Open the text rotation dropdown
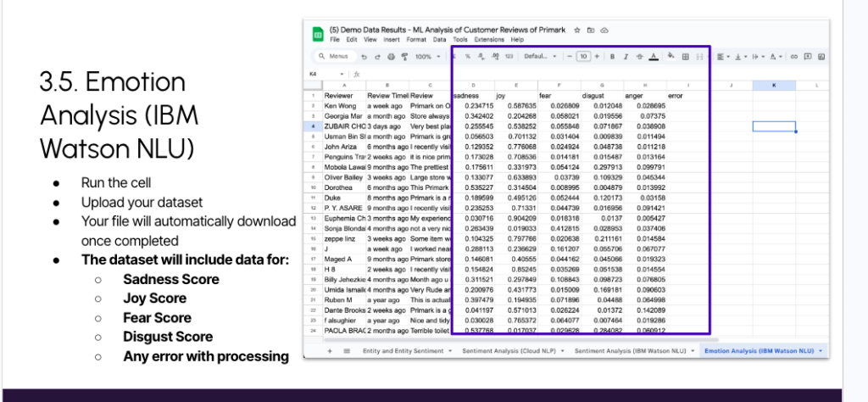Viewport: 868px width, 402px height. [775, 57]
